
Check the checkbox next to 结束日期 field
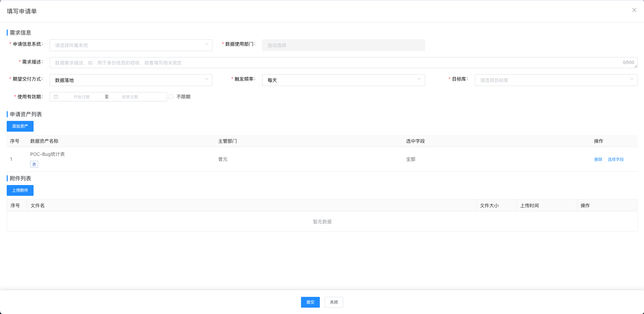pos(171,96)
